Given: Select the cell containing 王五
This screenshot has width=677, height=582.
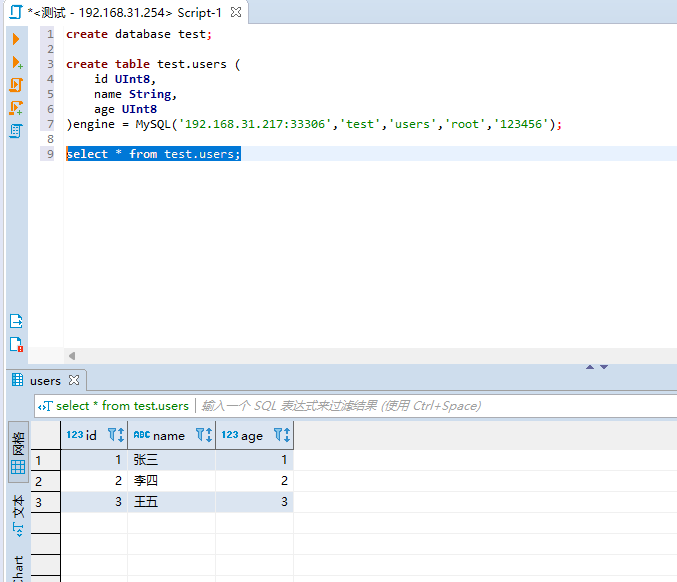Looking at the screenshot, I should [x=171, y=502].
